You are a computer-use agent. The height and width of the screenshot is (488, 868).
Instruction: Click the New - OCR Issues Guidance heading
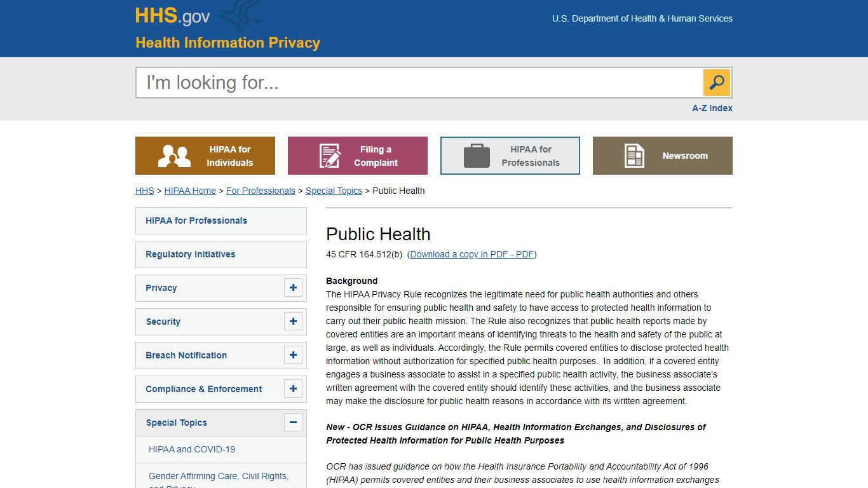coord(515,433)
